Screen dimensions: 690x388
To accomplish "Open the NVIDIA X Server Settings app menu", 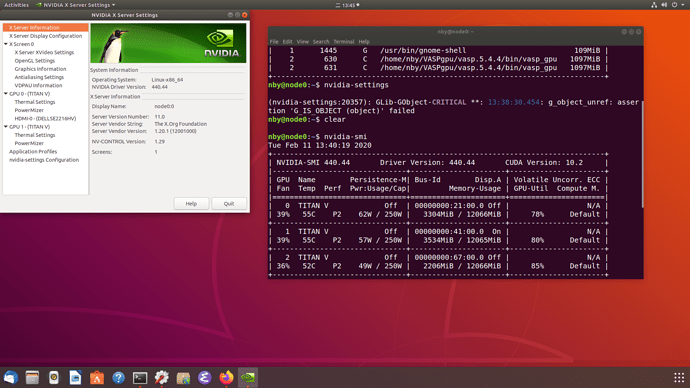I will coord(75,5).
